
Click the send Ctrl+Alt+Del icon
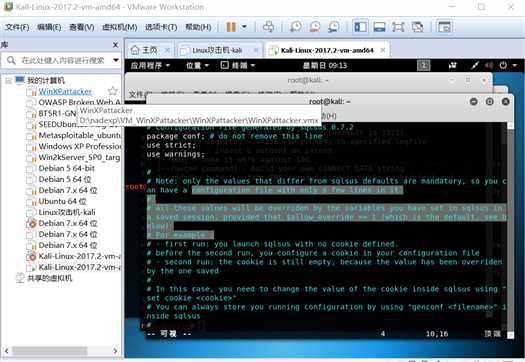click(x=269, y=27)
